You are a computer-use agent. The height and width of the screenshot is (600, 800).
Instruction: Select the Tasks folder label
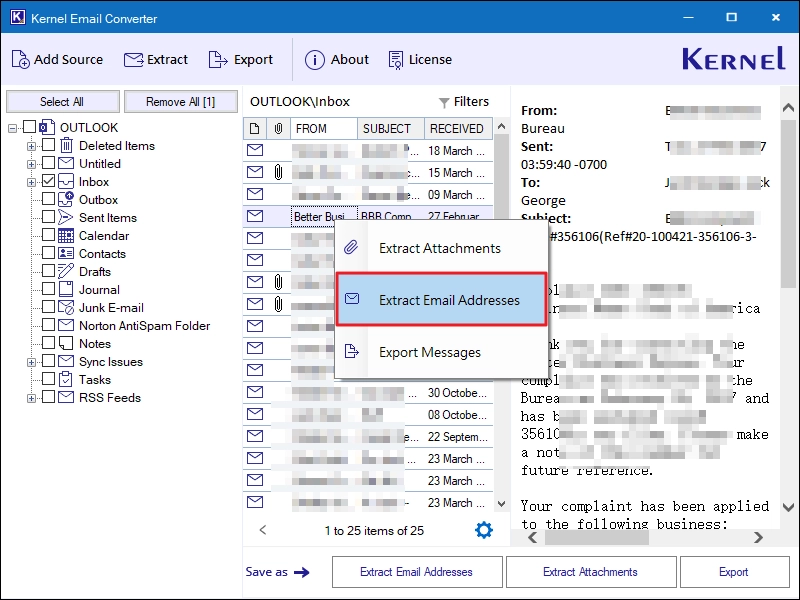point(95,380)
